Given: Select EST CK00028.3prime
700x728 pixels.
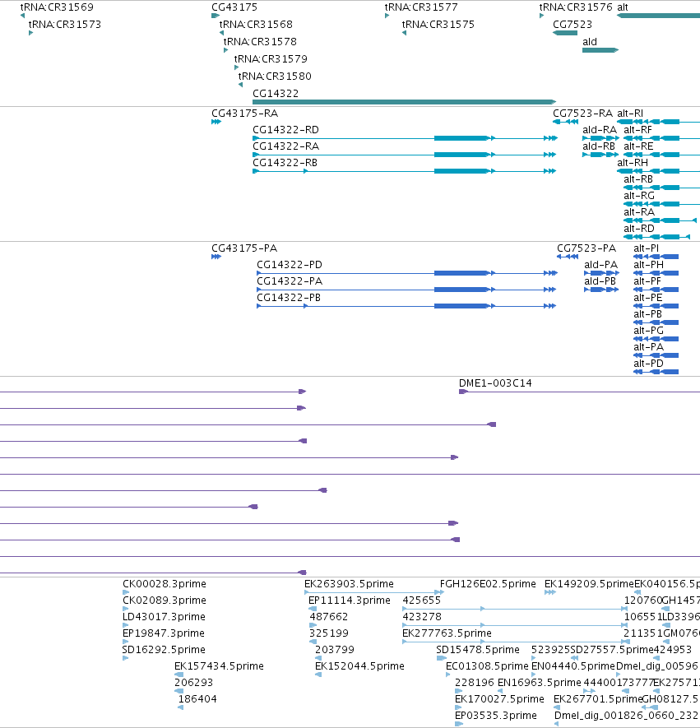Looking at the screenshot, I should coord(165,583).
